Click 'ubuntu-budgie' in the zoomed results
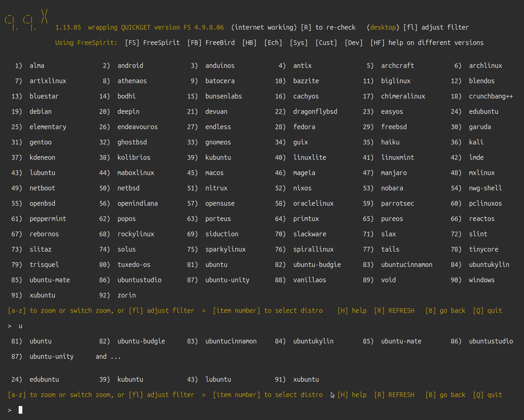The image size is (524, 420). pos(141,341)
